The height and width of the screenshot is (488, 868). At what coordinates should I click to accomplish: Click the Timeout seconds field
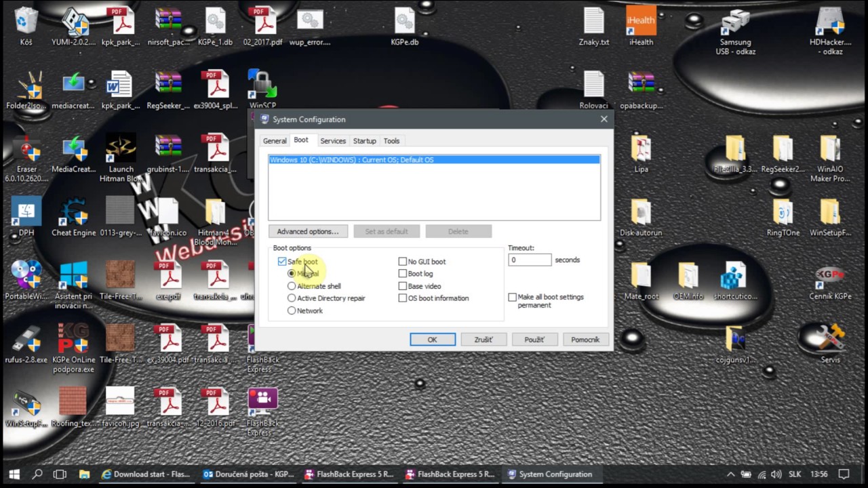coord(530,260)
